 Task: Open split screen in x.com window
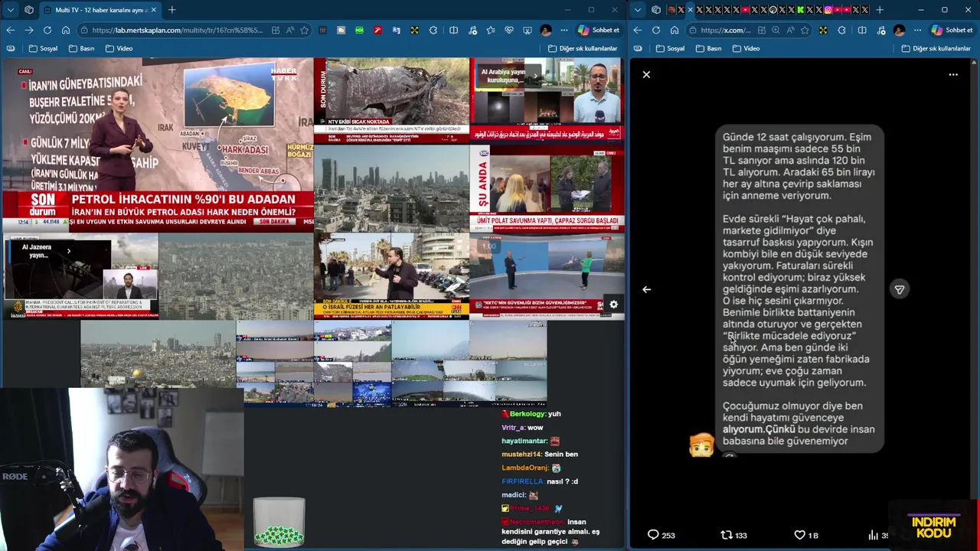pyautogui.click(x=862, y=30)
